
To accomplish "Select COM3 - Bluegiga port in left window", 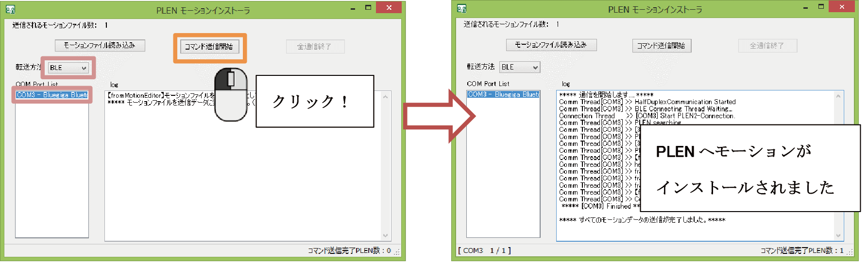I will [x=52, y=95].
